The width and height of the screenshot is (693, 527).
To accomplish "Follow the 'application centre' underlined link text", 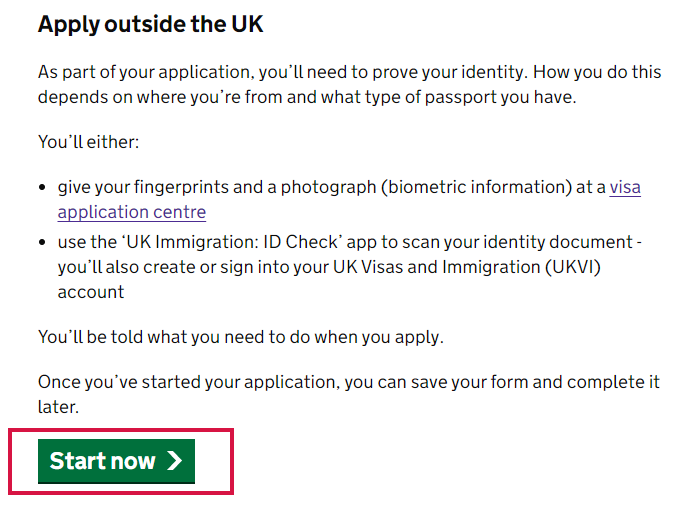I will click(x=132, y=212).
